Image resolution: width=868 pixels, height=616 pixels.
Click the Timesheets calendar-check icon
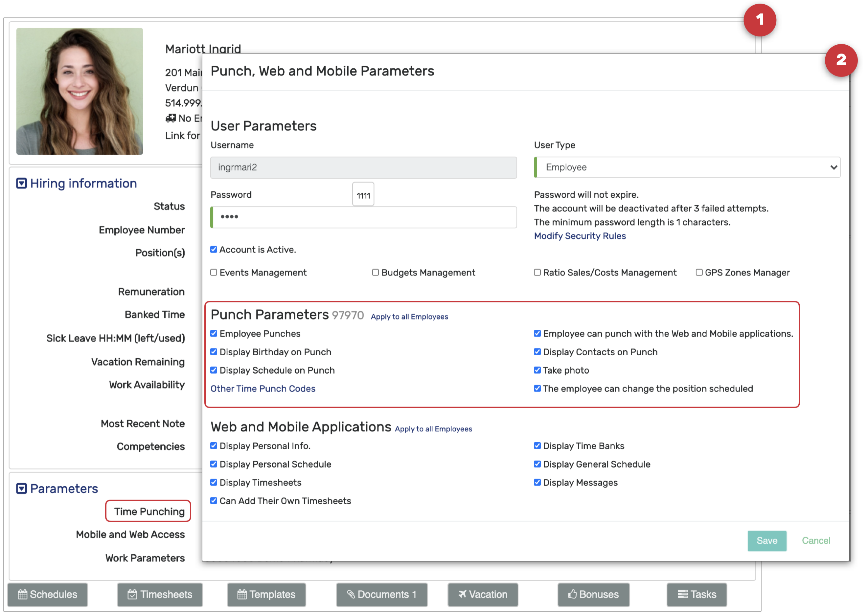[132, 594]
